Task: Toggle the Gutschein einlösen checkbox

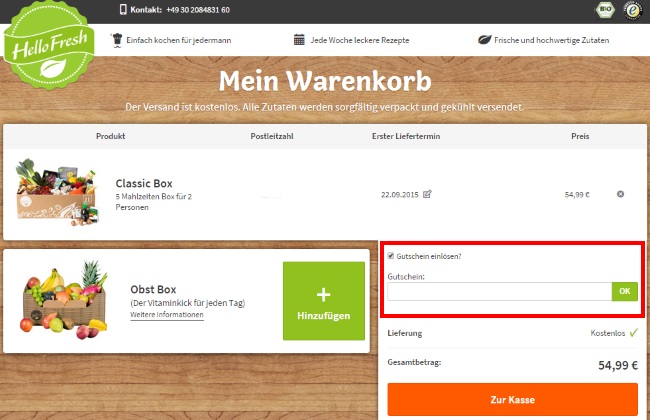Action: click(391, 256)
